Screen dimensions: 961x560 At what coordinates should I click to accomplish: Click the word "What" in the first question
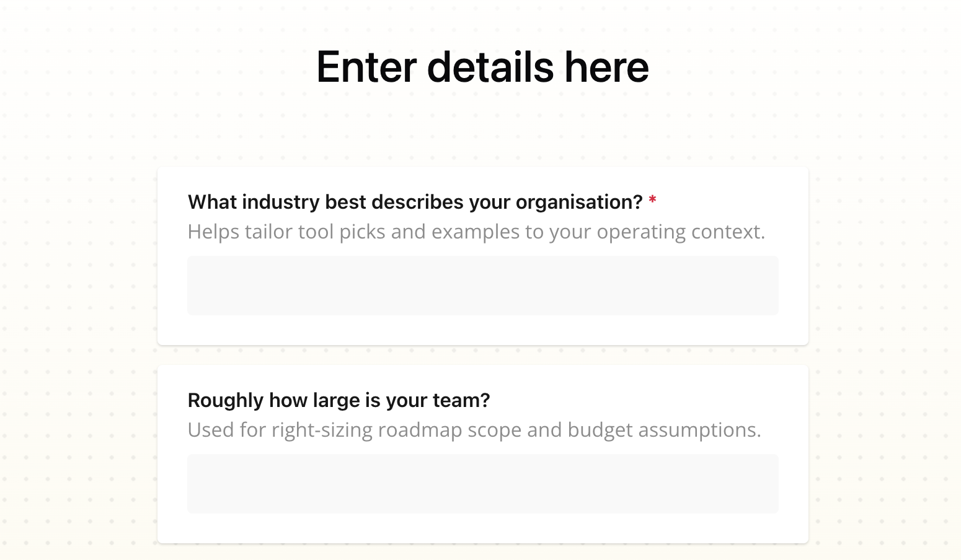coord(211,203)
